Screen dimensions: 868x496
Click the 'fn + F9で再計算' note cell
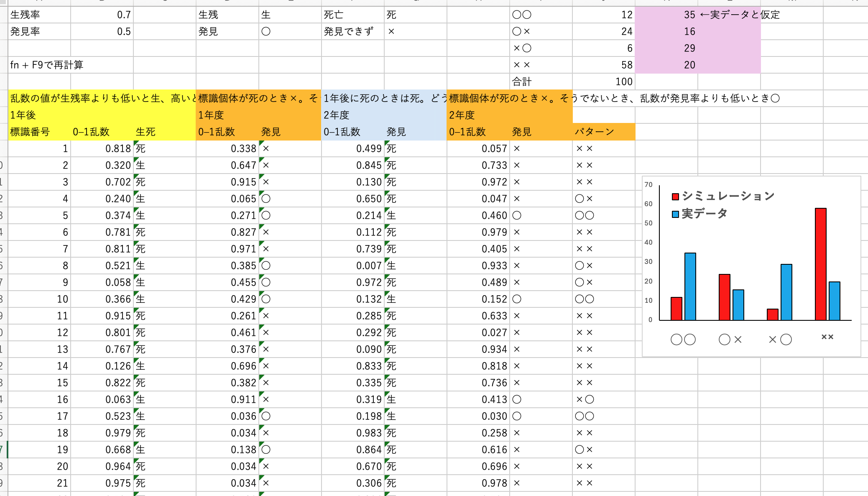point(40,65)
